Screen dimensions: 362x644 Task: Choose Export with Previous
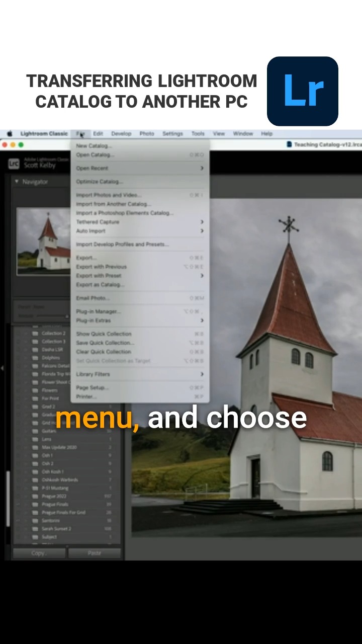click(x=140, y=267)
